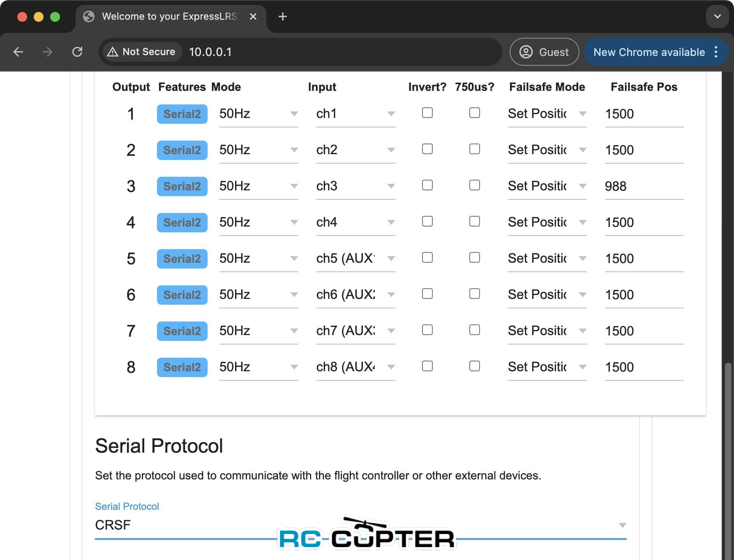The image size is (734, 560).
Task: Select the Welcome to your ExpressLRS tab
Action: [168, 16]
